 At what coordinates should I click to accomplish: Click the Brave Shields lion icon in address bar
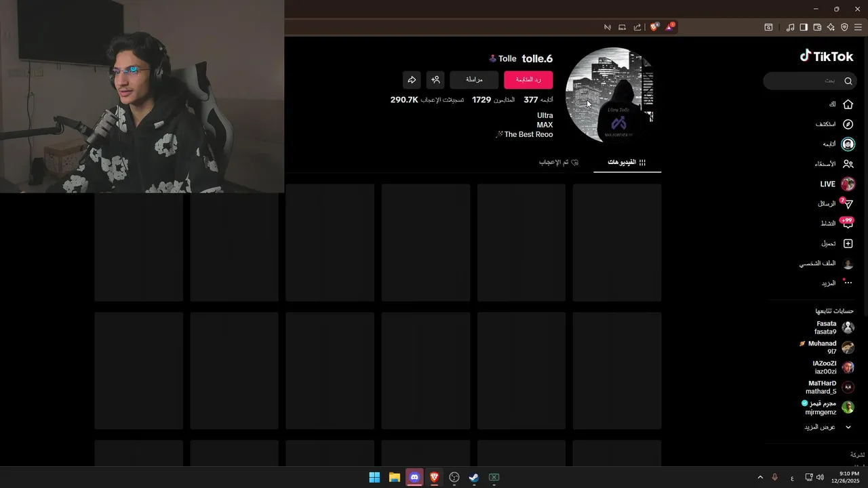coord(654,27)
